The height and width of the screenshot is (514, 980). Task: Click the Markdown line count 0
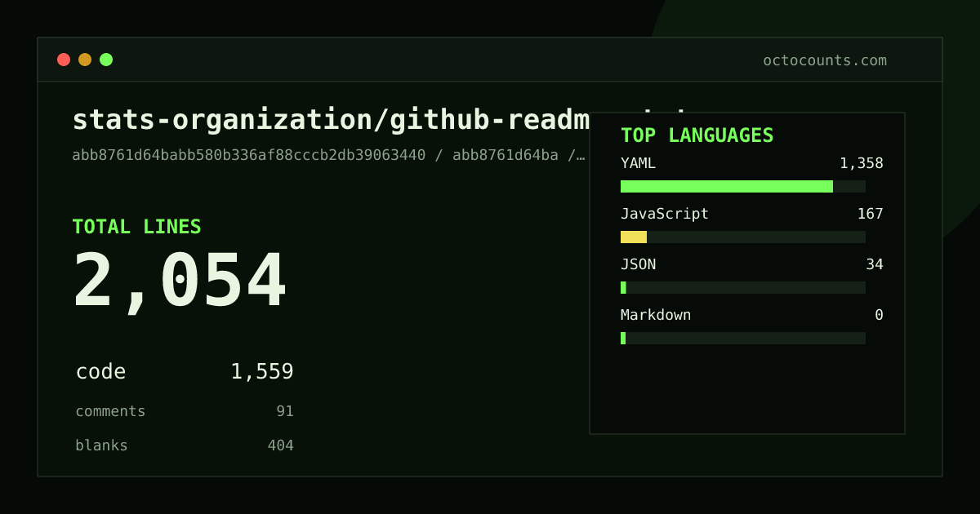(x=879, y=315)
